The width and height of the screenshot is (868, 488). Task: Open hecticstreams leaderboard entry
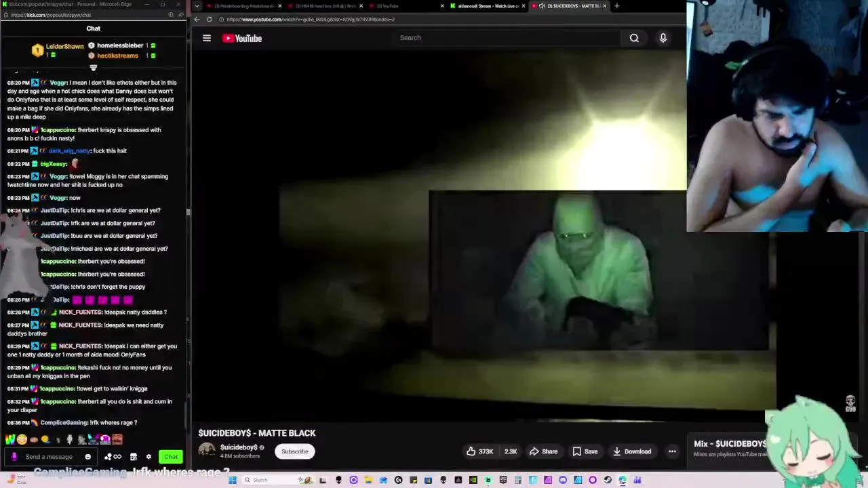pos(121,56)
